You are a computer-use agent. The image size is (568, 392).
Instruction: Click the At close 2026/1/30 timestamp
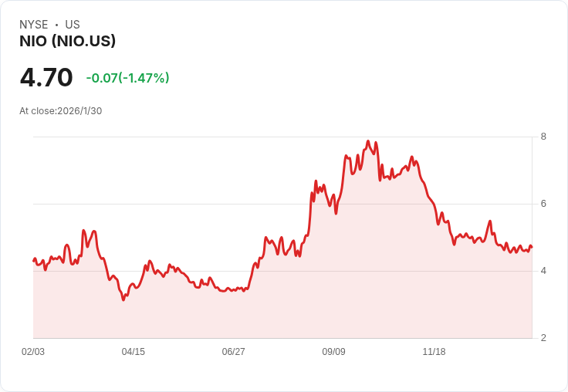coord(60,111)
